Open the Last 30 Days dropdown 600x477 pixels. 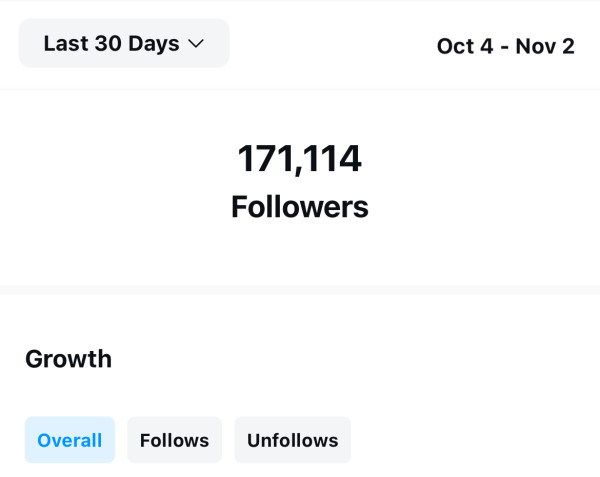[x=123, y=43]
